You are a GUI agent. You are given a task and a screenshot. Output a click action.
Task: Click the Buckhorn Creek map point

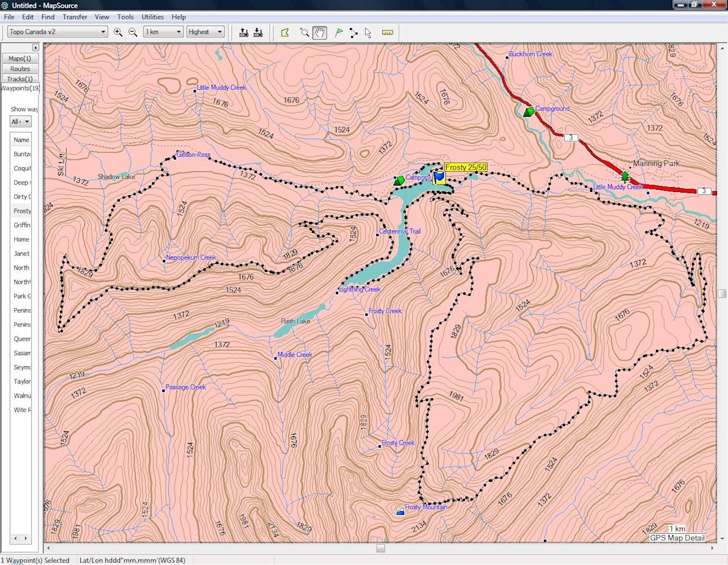click(507, 57)
